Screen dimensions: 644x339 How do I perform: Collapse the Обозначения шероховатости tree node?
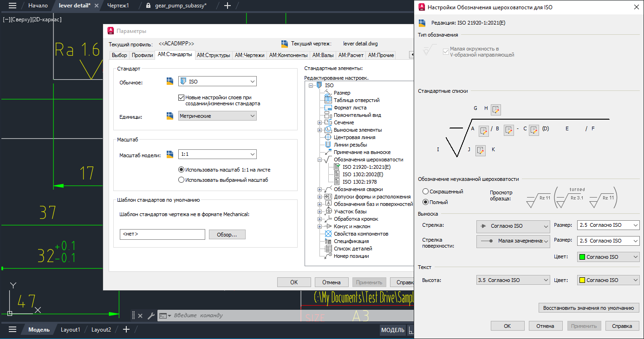coord(319,160)
